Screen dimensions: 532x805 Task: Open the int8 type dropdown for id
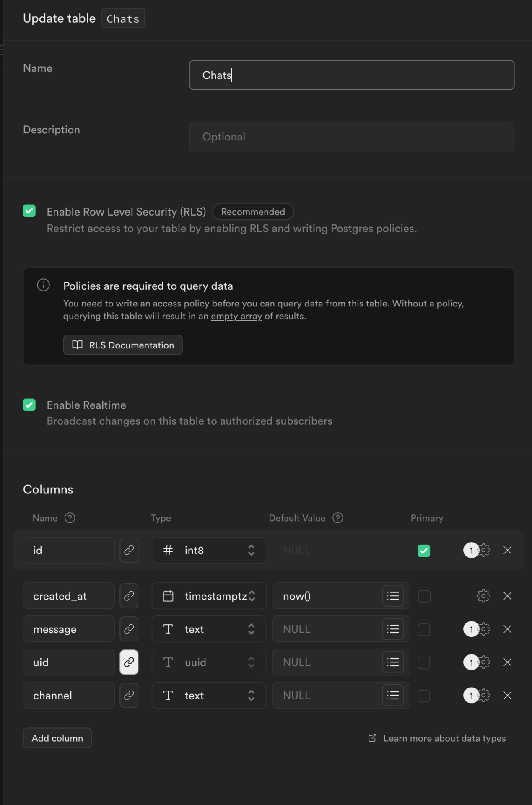click(209, 550)
